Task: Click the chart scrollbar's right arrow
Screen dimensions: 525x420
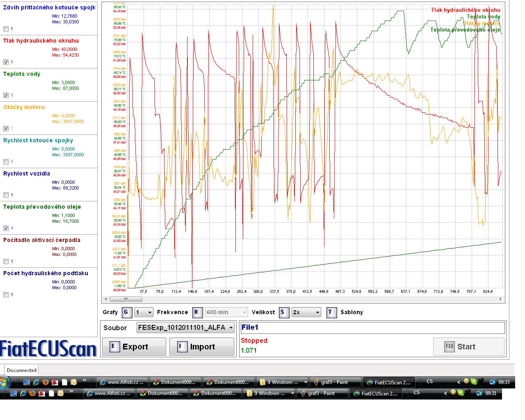Action: pyautogui.click(x=500, y=299)
